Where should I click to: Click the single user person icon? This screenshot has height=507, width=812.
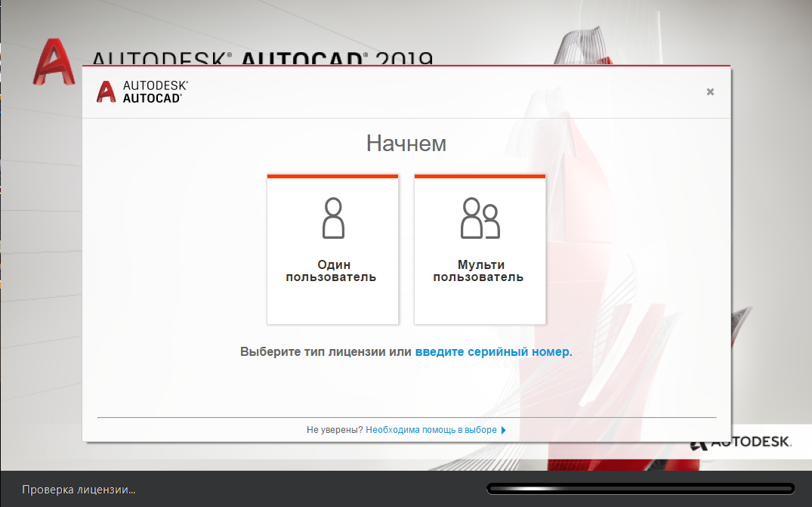tap(333, 218)
